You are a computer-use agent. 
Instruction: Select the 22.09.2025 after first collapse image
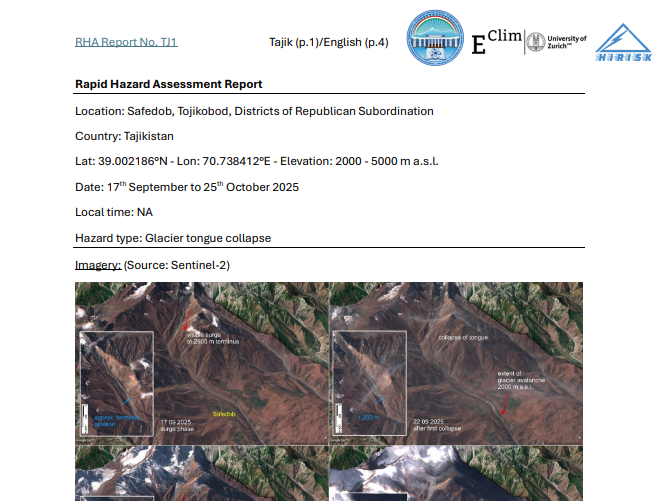point(456,362)
